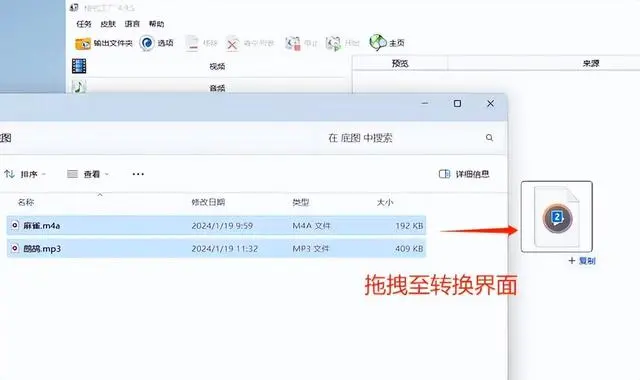Click the 输出文件夹 folder icon
The width and height of the screenshot is (640, 380).
(83, 43)
